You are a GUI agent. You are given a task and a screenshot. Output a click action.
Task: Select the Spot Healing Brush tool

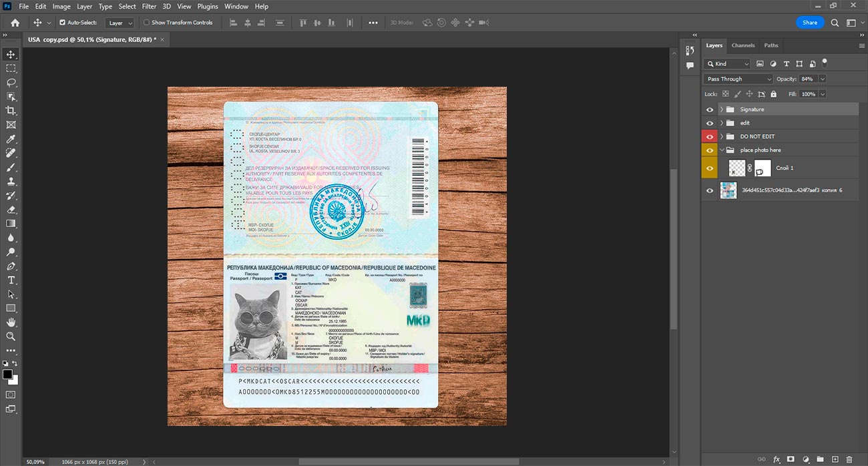[11, 153]
